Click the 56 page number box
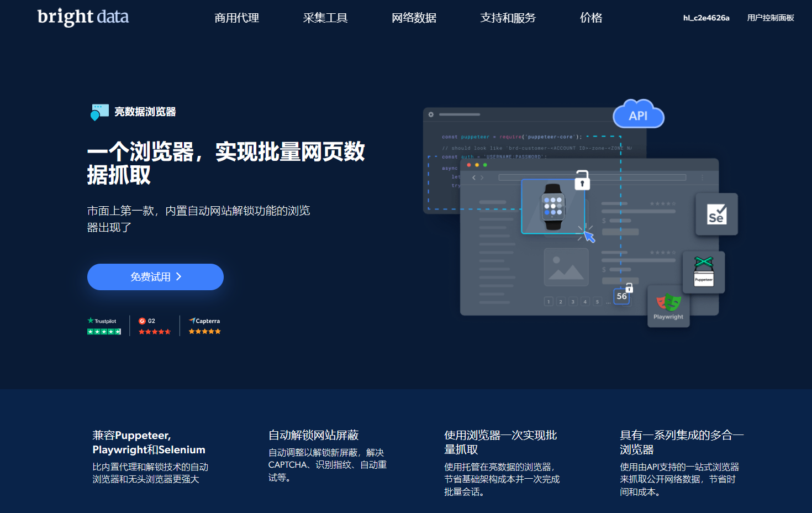Screen dimensions: 812x513 (622, 296)
